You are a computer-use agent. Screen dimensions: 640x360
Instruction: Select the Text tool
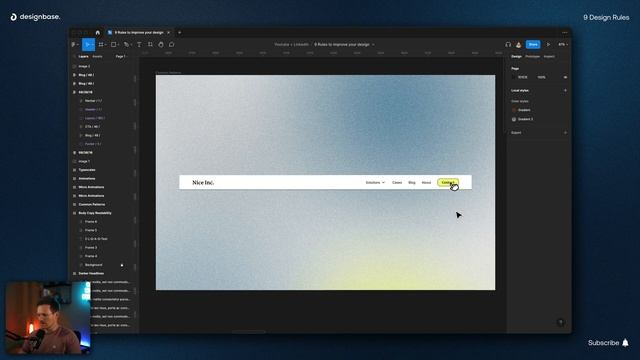tap(139, 44)
